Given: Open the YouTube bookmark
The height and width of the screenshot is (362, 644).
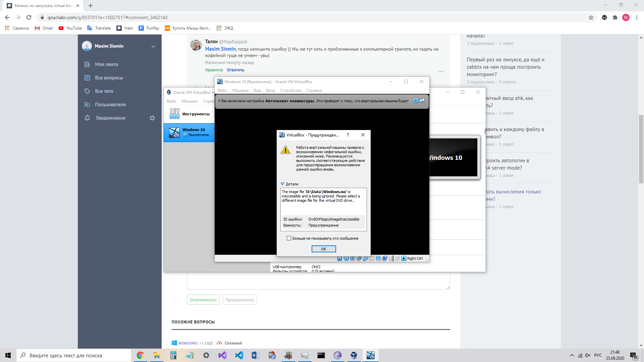Looking at the screenshot, I should 70,28.
